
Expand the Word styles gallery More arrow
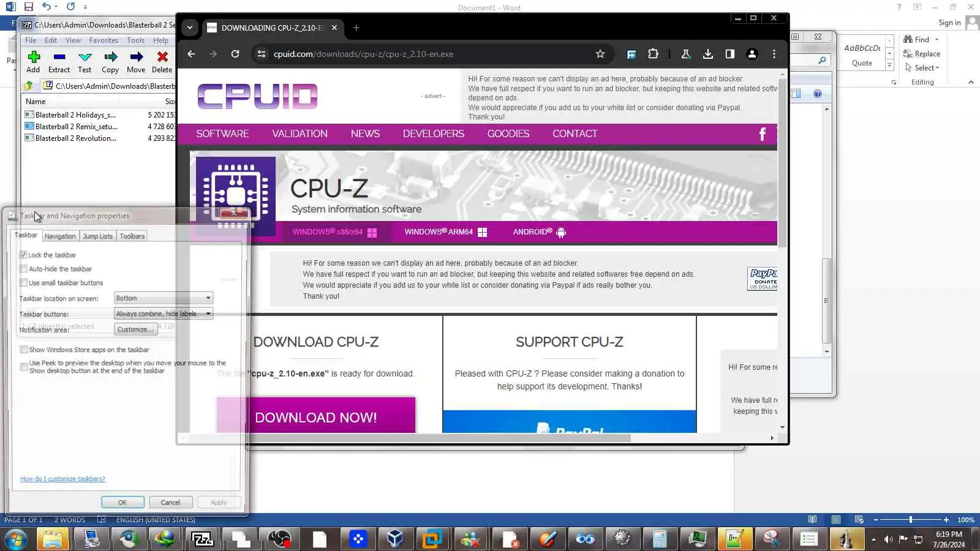click(x=889, y=66)
